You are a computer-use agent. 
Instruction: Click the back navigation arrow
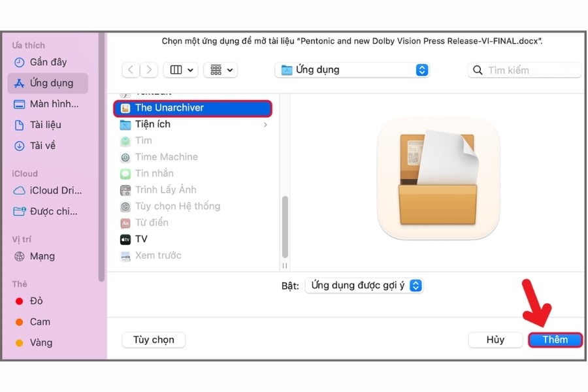click(131, 70)
